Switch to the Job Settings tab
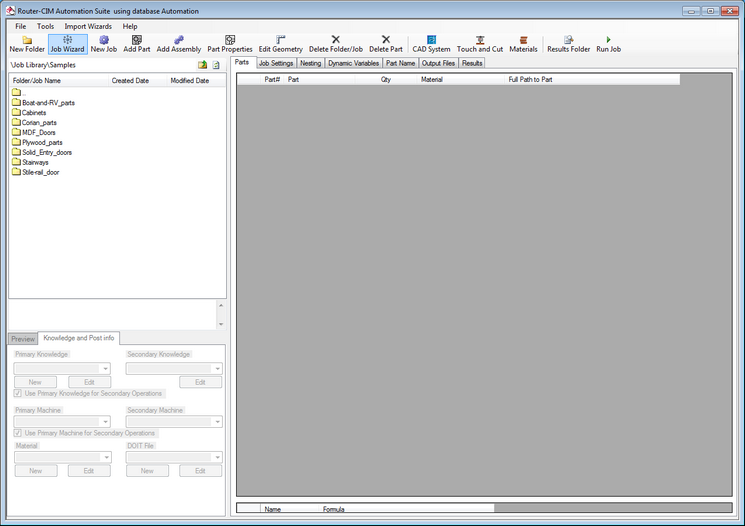Image resolution: width=745 pixels, height=526 pixels. click(x=276, y=63)
